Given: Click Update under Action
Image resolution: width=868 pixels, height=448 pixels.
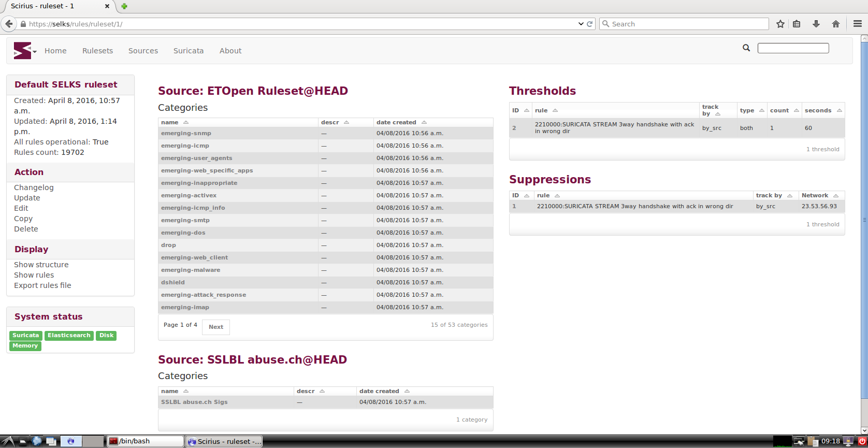Looking at the screenshot, I should [27, 198].
